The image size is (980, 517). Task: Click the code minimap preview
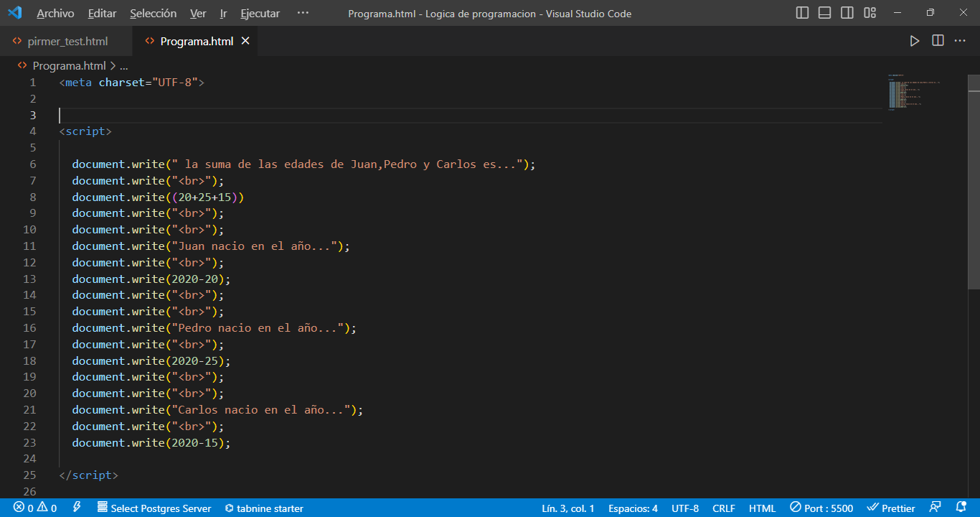point(915,92)
